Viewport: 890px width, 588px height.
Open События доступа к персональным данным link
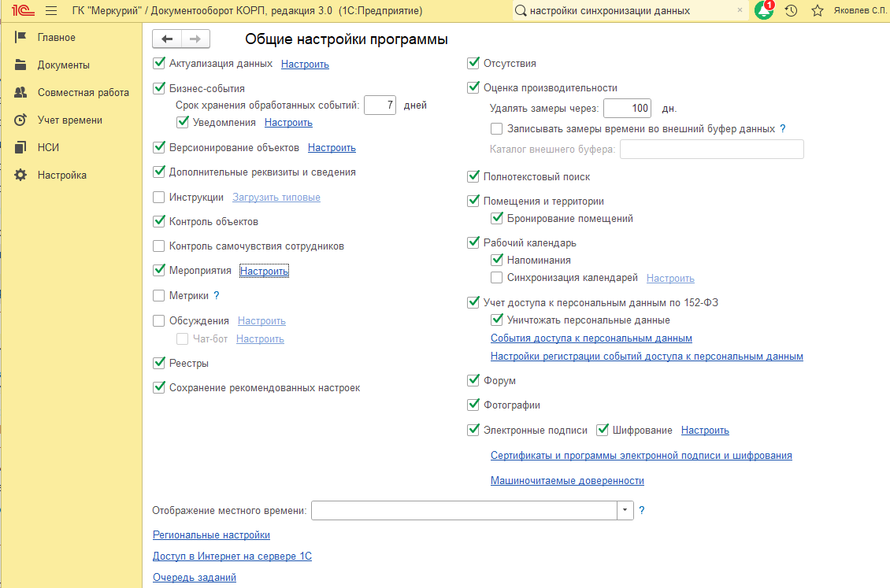pos(591,338)
